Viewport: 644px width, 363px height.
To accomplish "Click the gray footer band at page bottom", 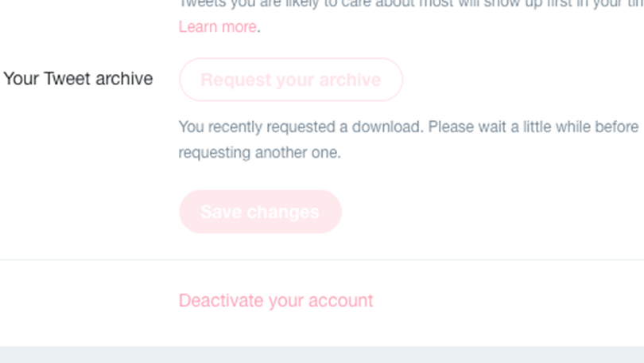I will pyautogui.click(x=322, y=354).
